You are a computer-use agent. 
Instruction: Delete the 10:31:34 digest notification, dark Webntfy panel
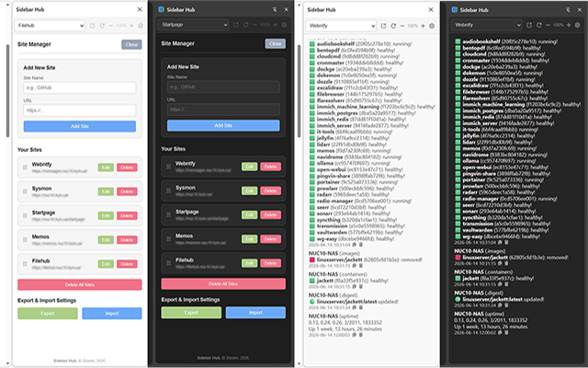(506, 305)
